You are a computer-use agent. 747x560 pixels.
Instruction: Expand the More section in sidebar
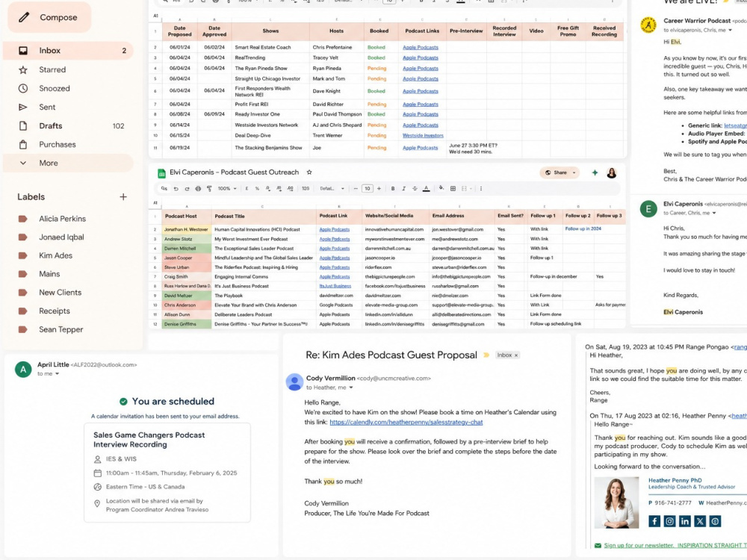click(x=68, y=163)
